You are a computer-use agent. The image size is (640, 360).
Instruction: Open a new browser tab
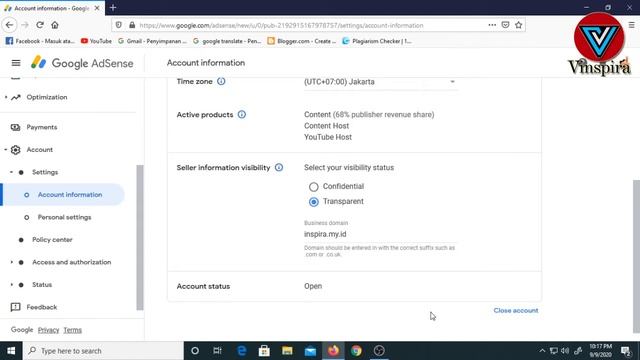tap(113, 8)
